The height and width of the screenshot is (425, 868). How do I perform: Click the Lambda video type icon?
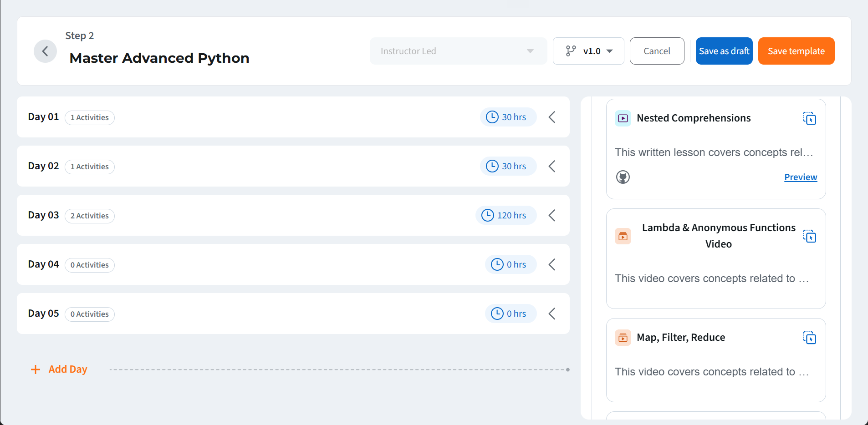[623, 236]
